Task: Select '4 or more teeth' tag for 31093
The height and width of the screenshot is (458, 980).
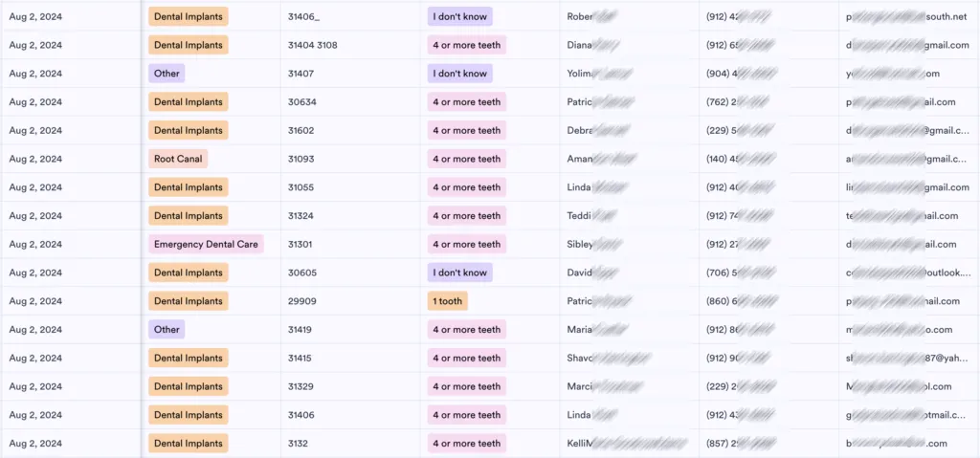Action: click(467, 159)
